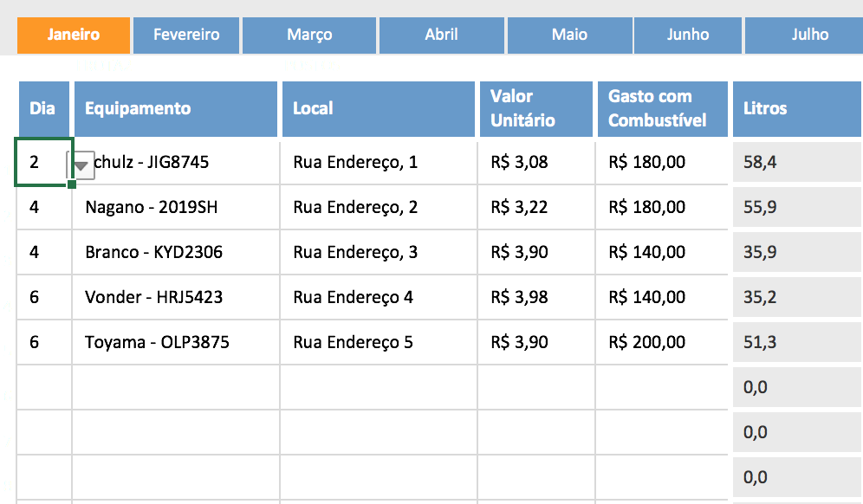The width and height of the screenshot is (863, 504).
Task: Select the Dia cell containing 2
Action: tap(39, 162)
